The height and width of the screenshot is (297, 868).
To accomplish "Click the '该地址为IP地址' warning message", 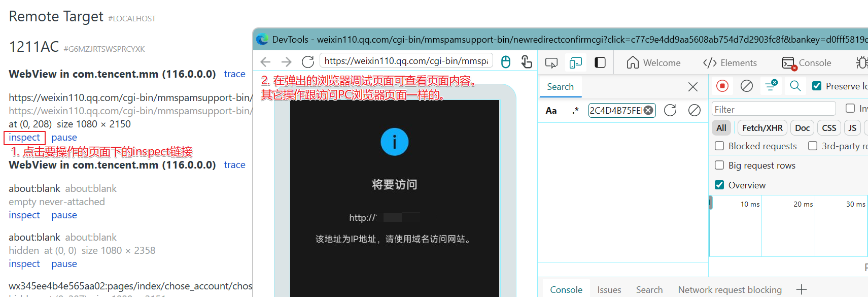I will tap(394, 239).
